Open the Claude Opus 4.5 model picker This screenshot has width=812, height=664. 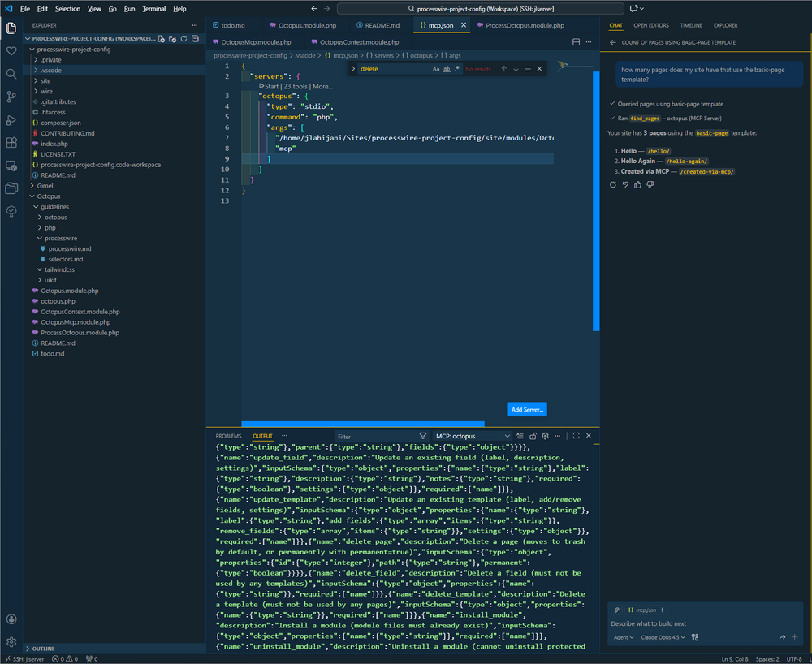tap(664, 637)
